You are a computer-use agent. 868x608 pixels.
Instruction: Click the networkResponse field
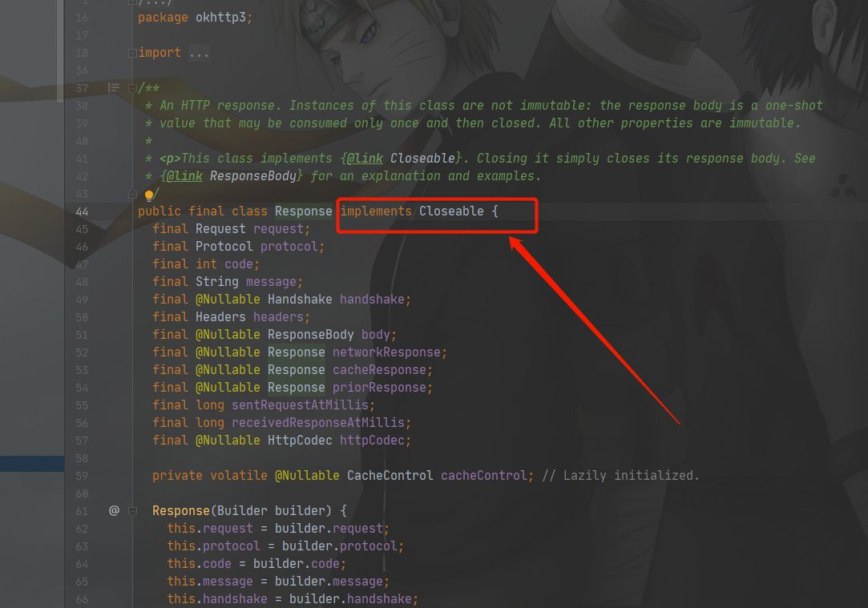pyautogui.click(x=386, y=352)
